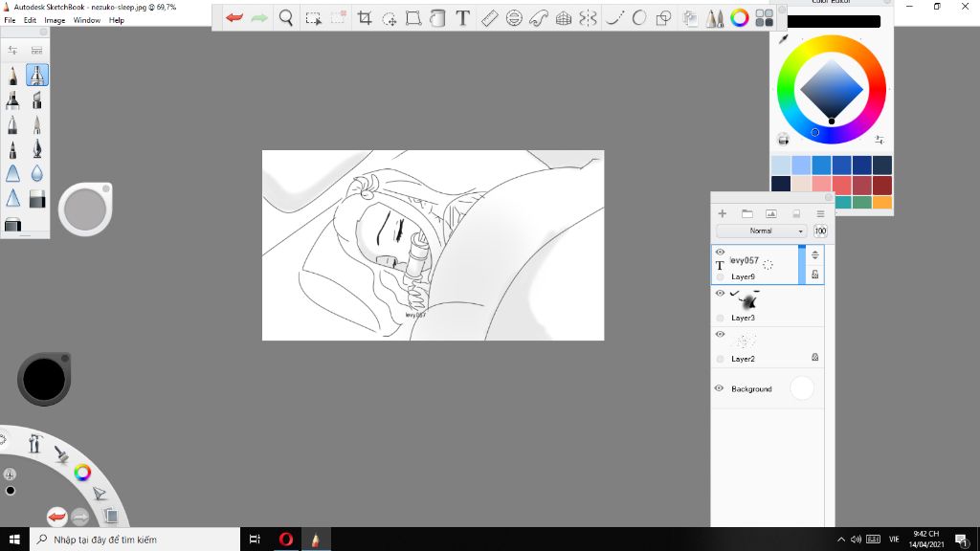Select the Zoom magnifier tool
980x551 pixels.
(285, 17)
